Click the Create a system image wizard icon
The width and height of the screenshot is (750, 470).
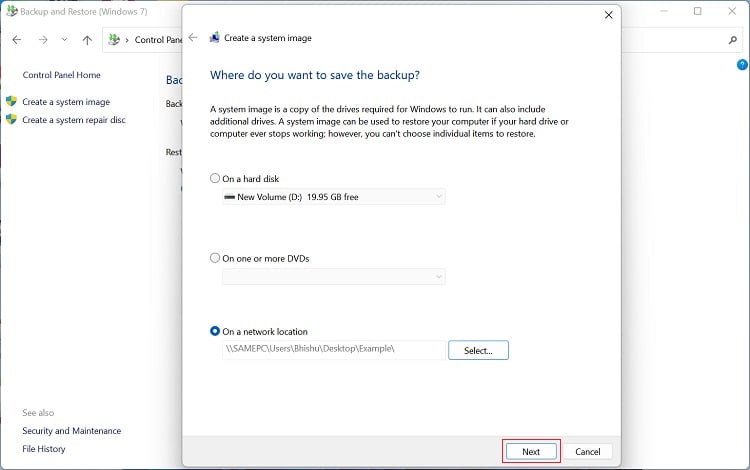215,38
